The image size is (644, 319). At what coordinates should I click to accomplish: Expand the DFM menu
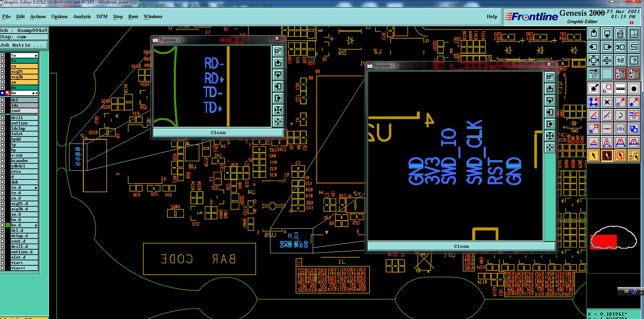[x=102, y=16]
